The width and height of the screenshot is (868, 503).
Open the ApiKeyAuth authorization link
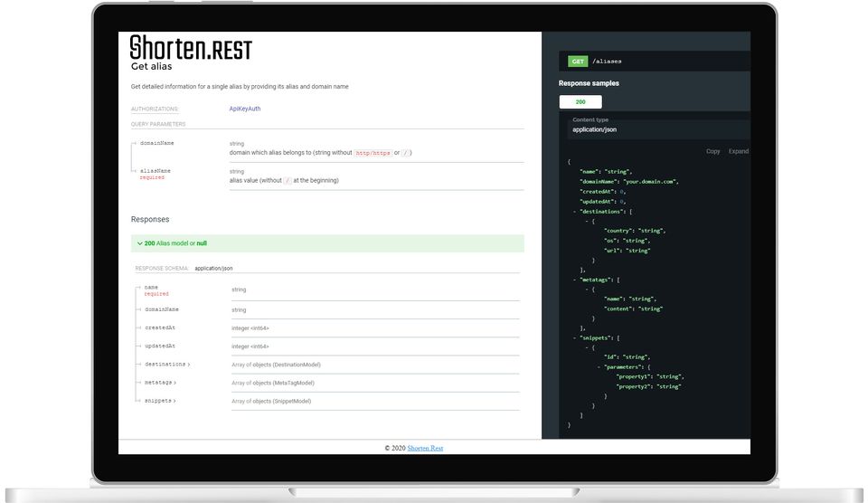[x=245, y=109]
